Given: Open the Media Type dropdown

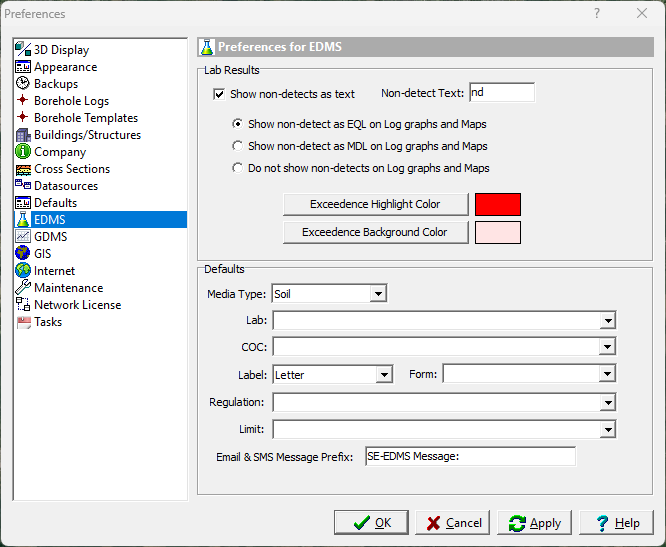Looking at the screenshot, I should (x=378, y=294).
